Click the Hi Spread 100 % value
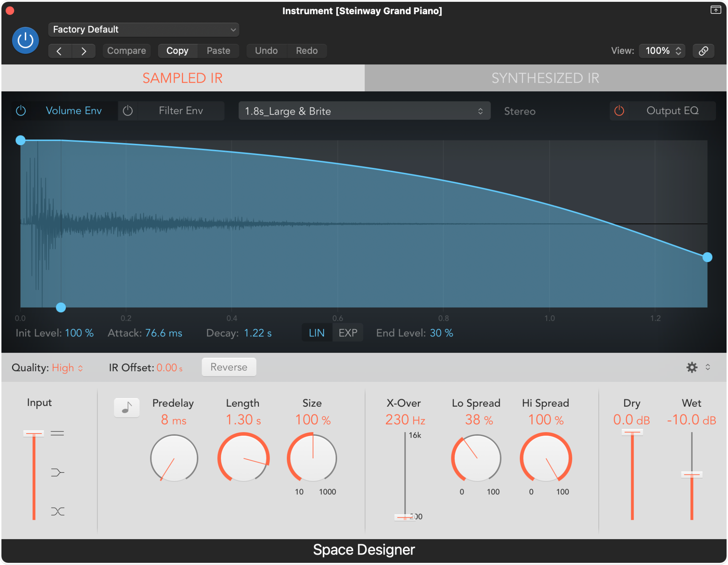728x565 pixels. [546, 420]
